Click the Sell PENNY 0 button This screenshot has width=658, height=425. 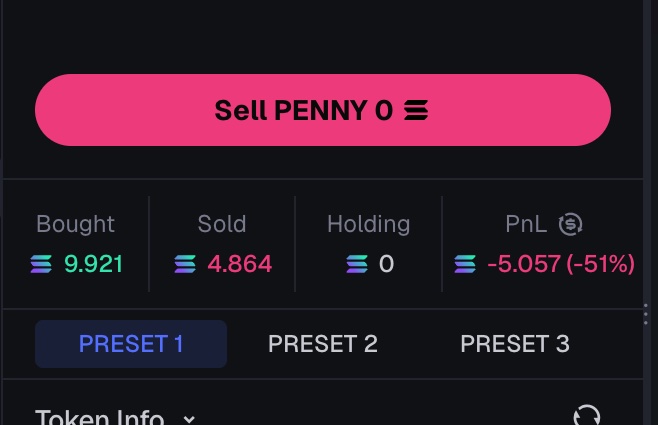(x=322, y=110)
